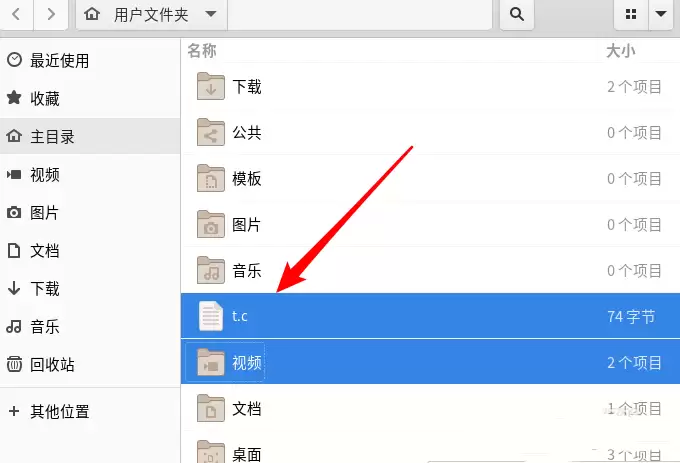Open 收藏 starred items in sidebar
Viewport: 680px width, 463px height.
point(44,99)
